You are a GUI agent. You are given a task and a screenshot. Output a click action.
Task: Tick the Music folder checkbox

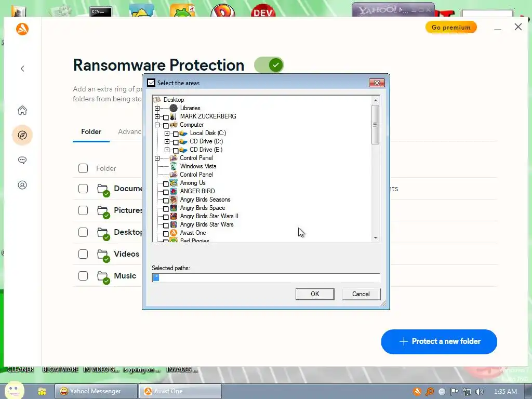(x=83, y=276)
